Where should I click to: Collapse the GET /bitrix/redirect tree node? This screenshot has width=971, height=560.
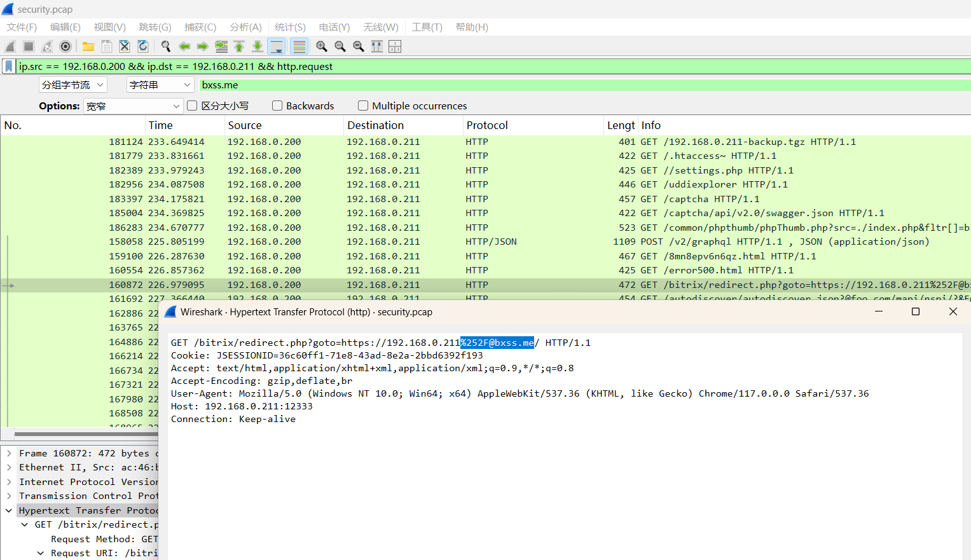click(25, 524)
